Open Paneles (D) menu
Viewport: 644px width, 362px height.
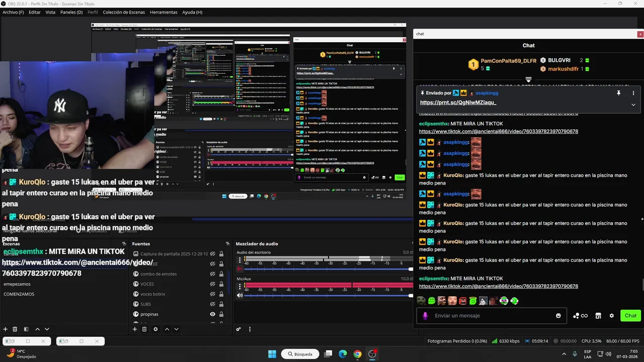click(71, 12)
